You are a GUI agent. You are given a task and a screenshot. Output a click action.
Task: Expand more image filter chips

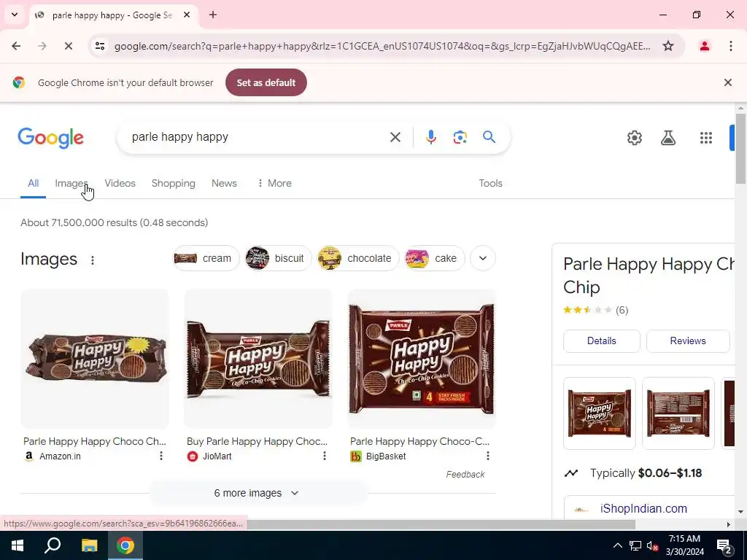pyautogui.click(x=483, y=258)
